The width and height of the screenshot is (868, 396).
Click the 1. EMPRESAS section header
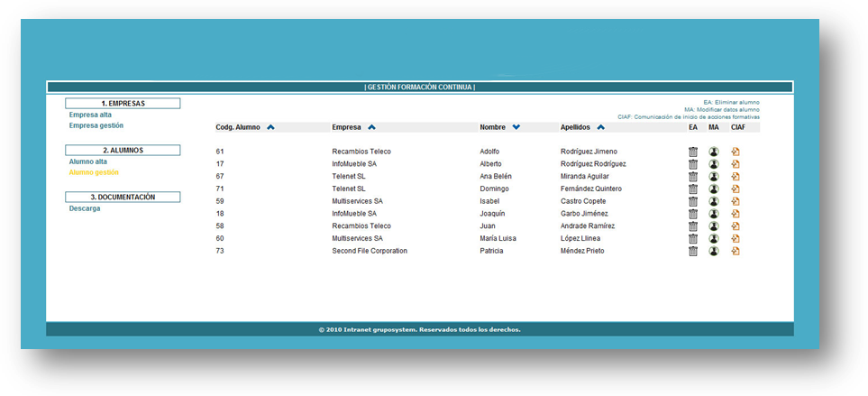123,104
